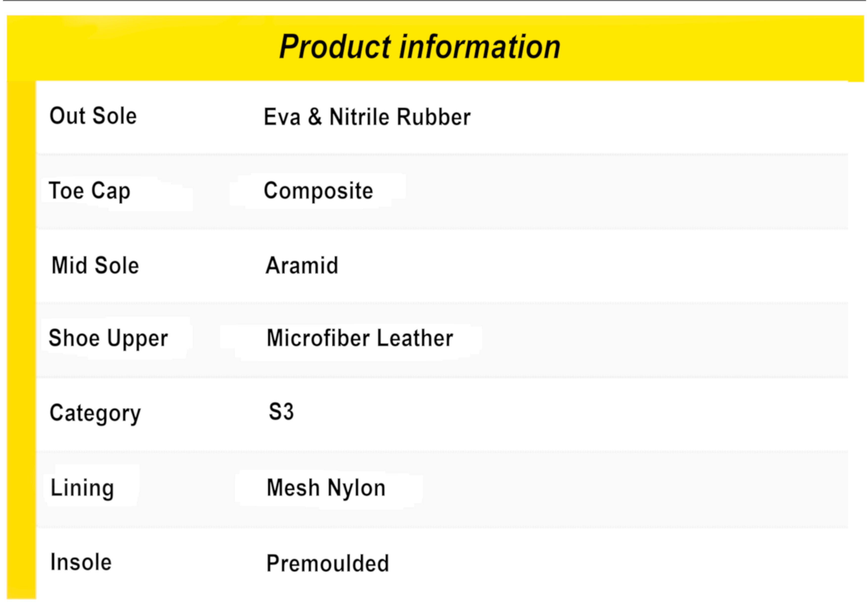Click the Aramid value
Viewport: 868px width, 614px height.
(302, 265)
